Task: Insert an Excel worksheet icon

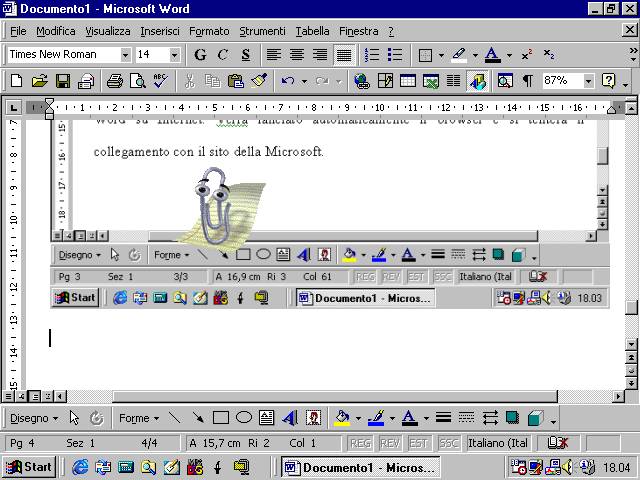Action: point(431,81)
